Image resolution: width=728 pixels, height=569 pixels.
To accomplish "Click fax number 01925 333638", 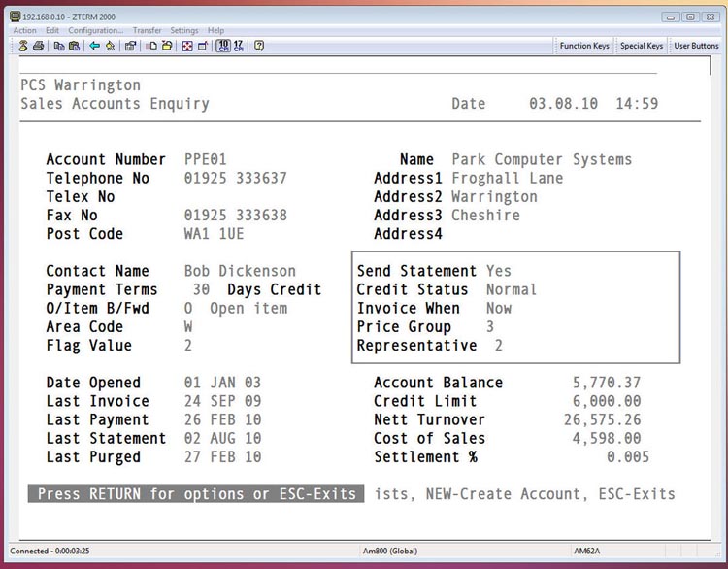I will click(236, 215).
